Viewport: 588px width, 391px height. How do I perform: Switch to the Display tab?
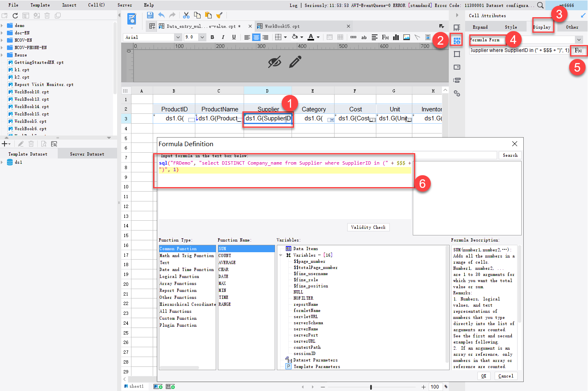542,27
